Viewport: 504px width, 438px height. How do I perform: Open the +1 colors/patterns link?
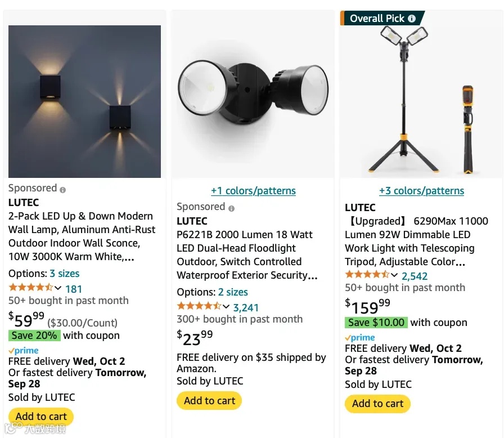tap(253, 191)
